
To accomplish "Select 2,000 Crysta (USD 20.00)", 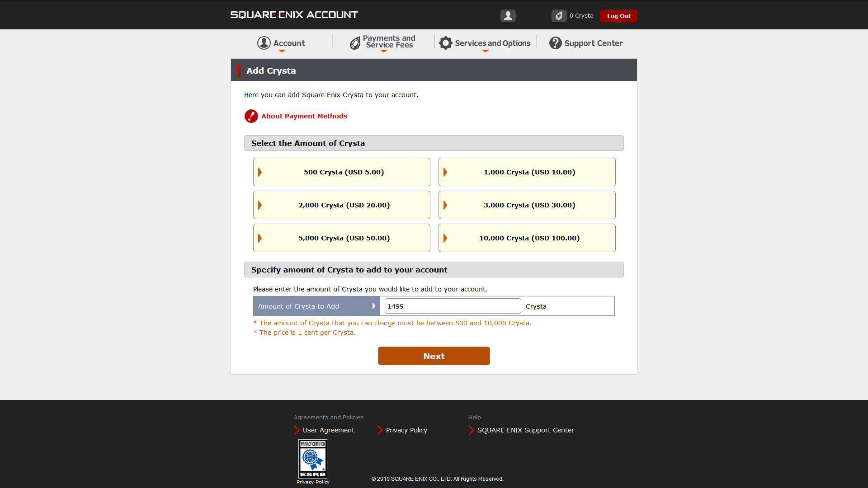I will pos(342,205).
